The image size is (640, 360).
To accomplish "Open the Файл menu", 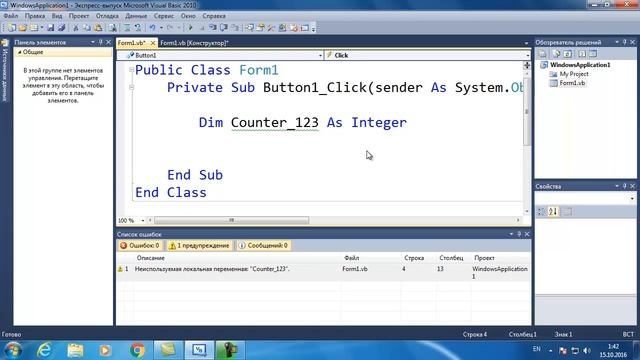I will click(x=11, y=16).
